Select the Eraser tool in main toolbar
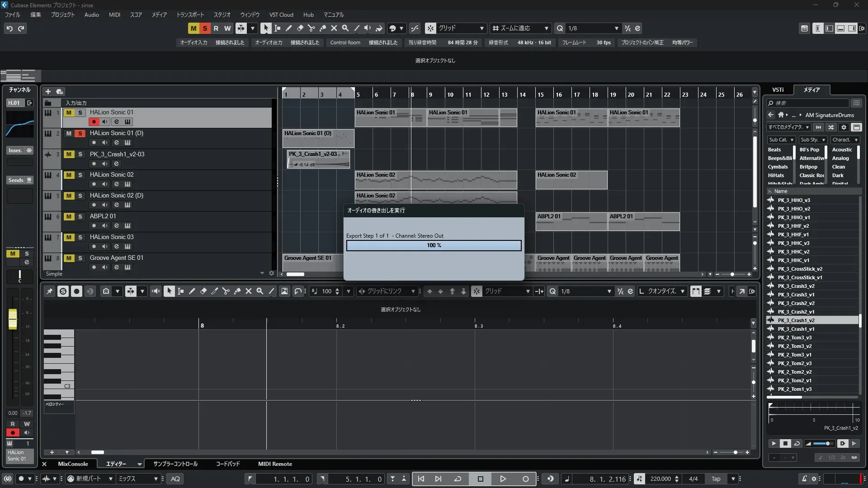This screenshot has width=868, height=488. click(x=300, y=28)
